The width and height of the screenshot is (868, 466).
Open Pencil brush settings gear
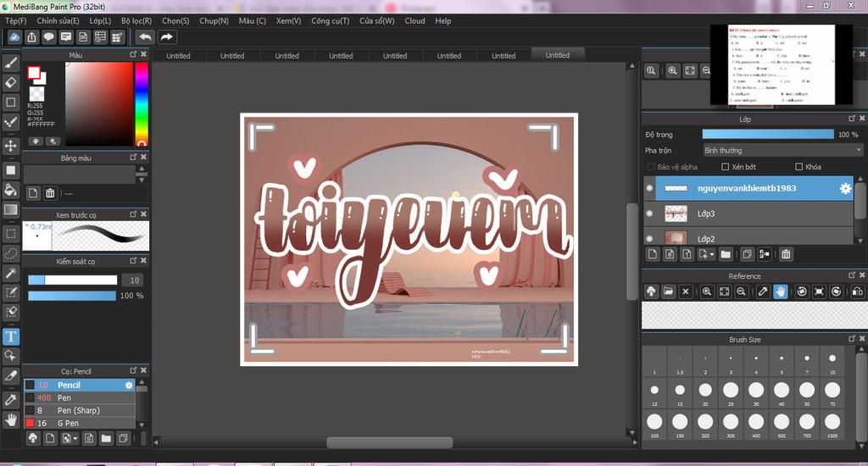point(129,386)
